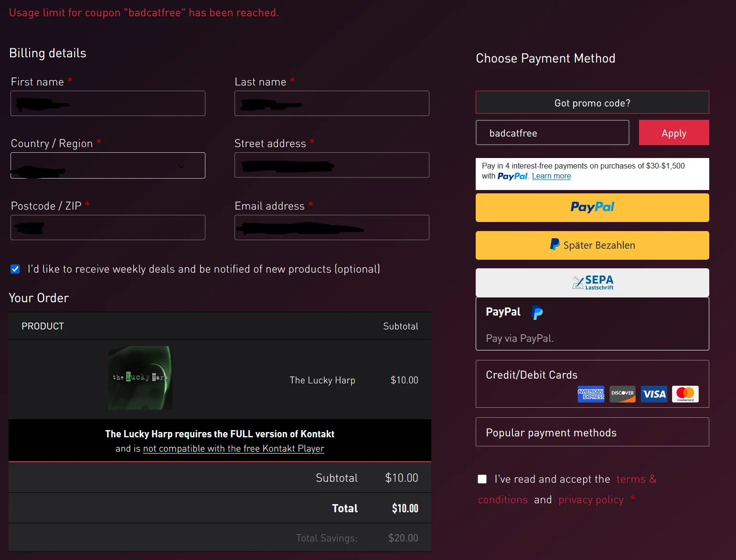Click the PayPal logo icon beside PayPal heading
This screenshot has height=560, width=736.
point(537,313)
